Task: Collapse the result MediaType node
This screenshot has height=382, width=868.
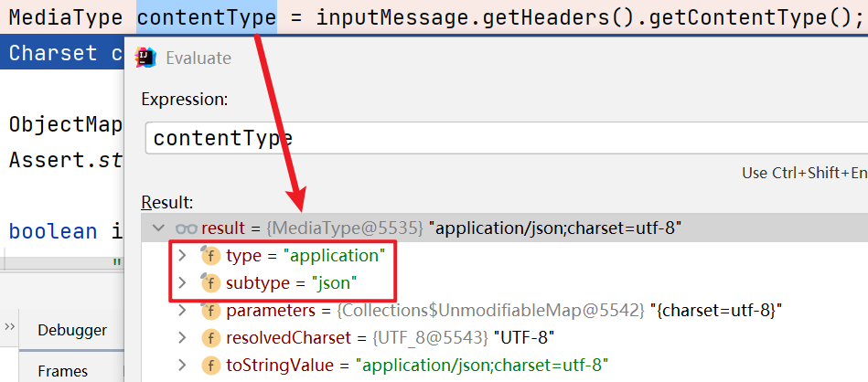Action: [x=159, y=228]
